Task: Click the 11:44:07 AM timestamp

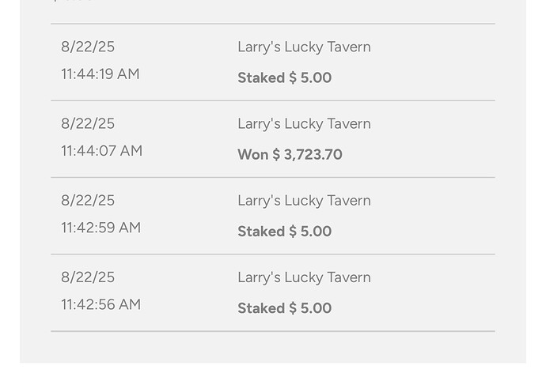Action: (x=101, y=151)
